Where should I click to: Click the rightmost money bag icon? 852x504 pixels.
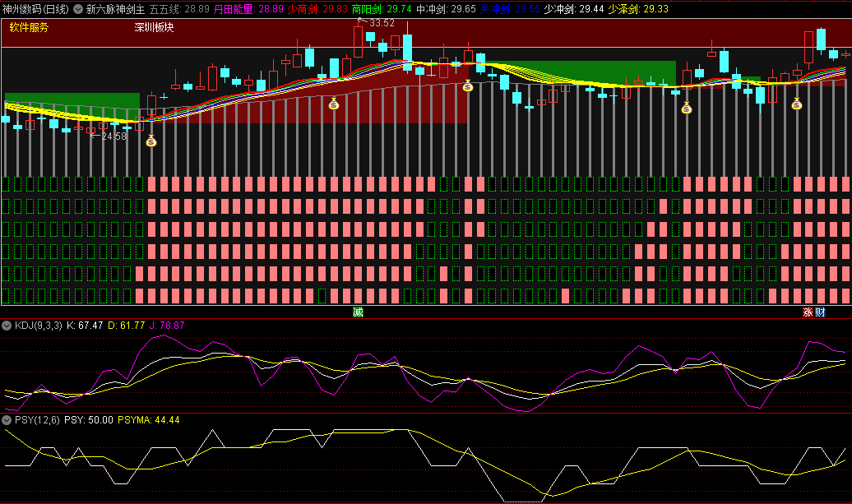[797, 104]
